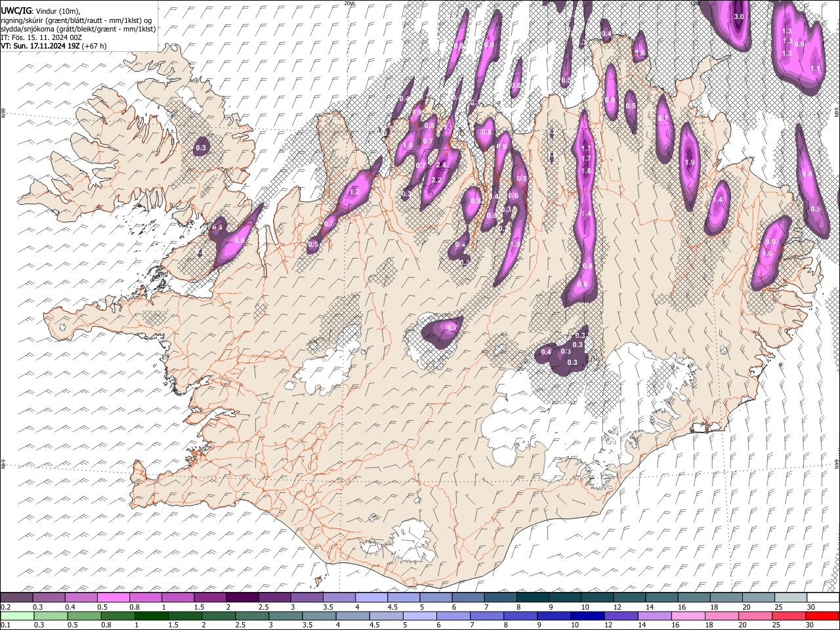
Task: Select the 8 medium blue swatch in rain scale
Action: [x=521, y=616]
